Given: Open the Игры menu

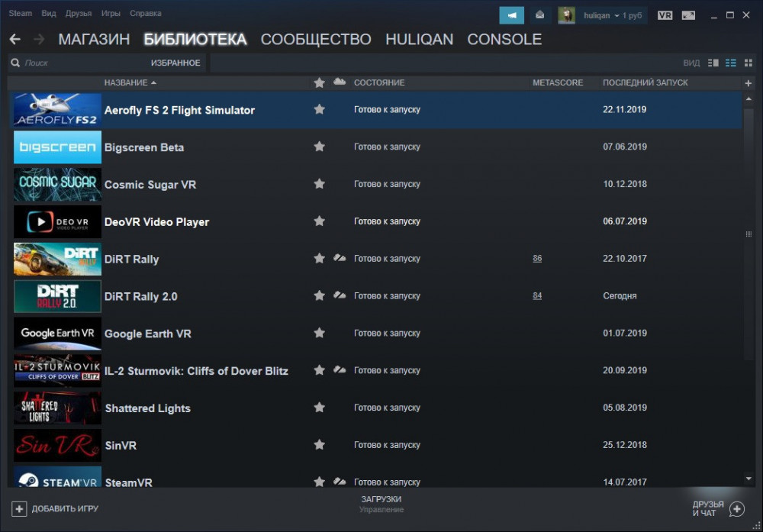Looking at the screenshot, I should (x=111, y=14).
